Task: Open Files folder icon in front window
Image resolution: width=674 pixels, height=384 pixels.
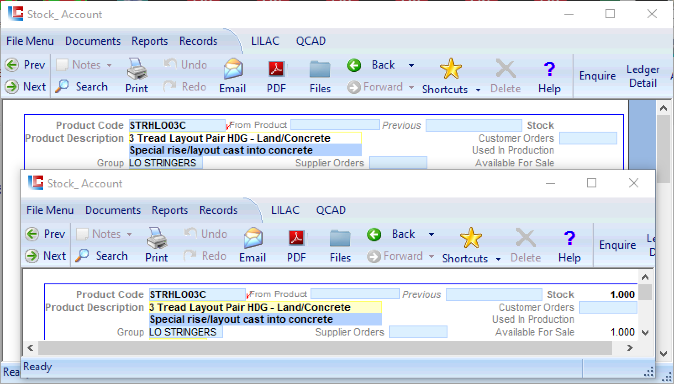Action: [x=340, y=238]
